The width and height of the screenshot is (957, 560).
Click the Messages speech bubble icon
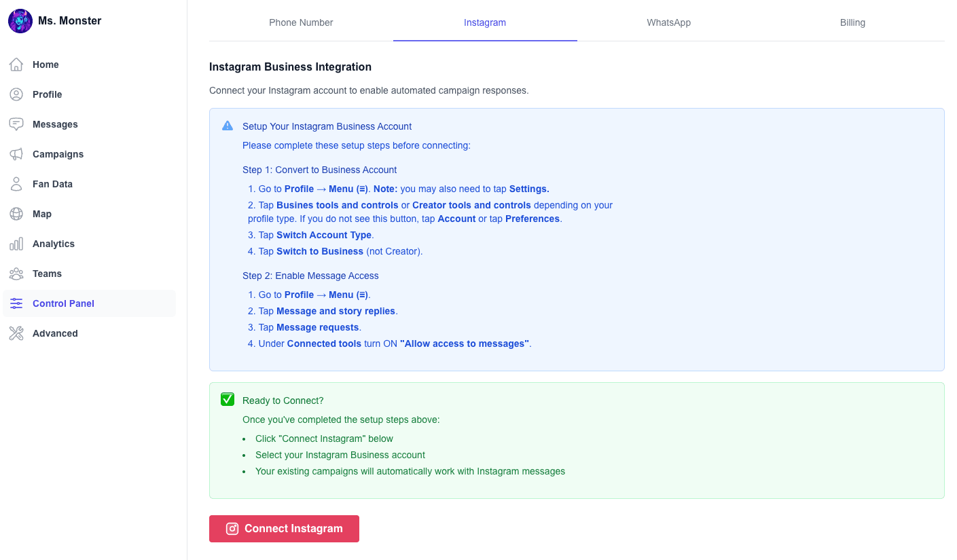[x=16, y=124]
